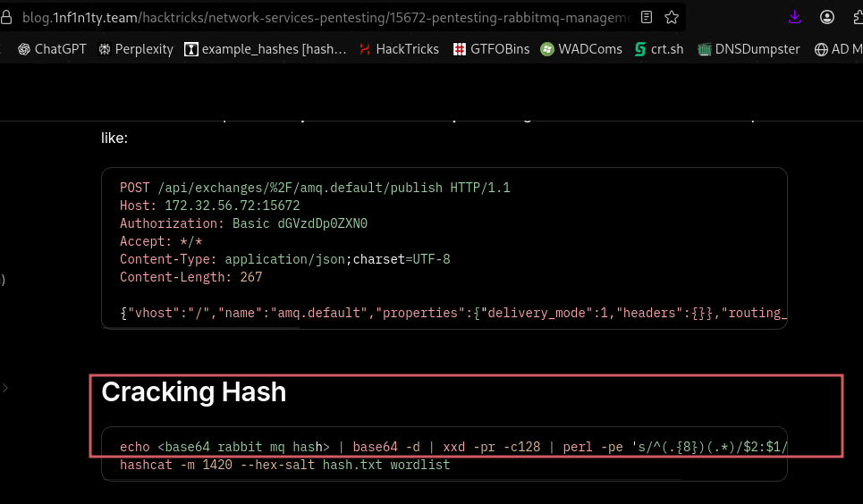Click the Content-Length: 267 line
The height and width of the screenshot is (504, 863).
coord(191,277)
